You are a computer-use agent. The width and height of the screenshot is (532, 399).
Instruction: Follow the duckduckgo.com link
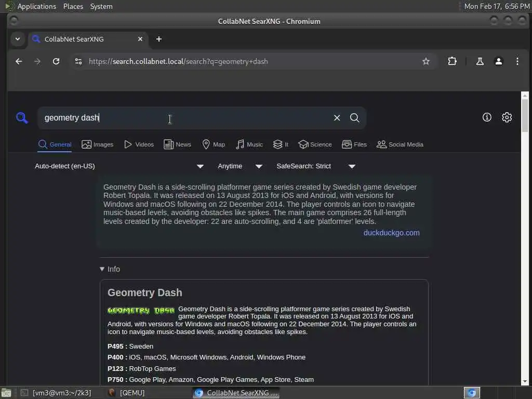coord(392,233)
